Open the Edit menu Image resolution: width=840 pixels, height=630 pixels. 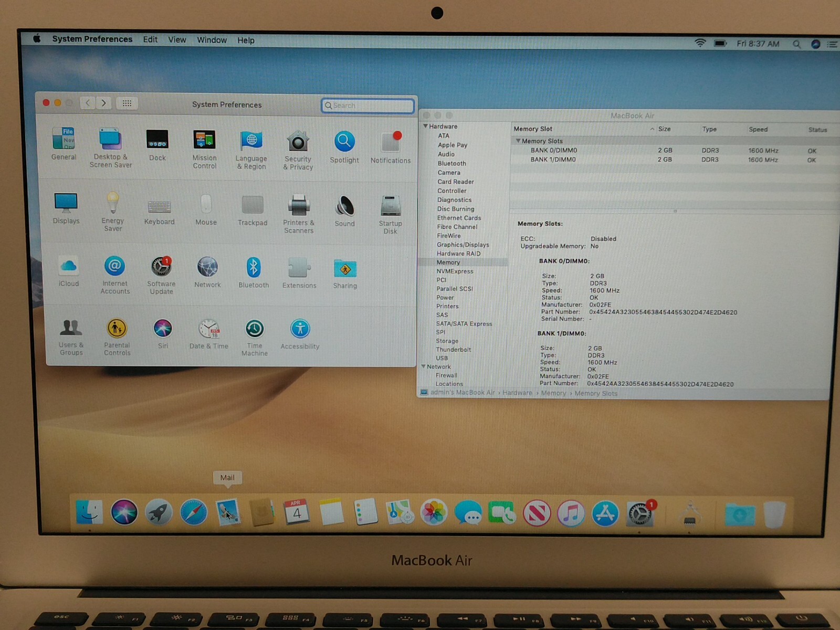point(150,39)
